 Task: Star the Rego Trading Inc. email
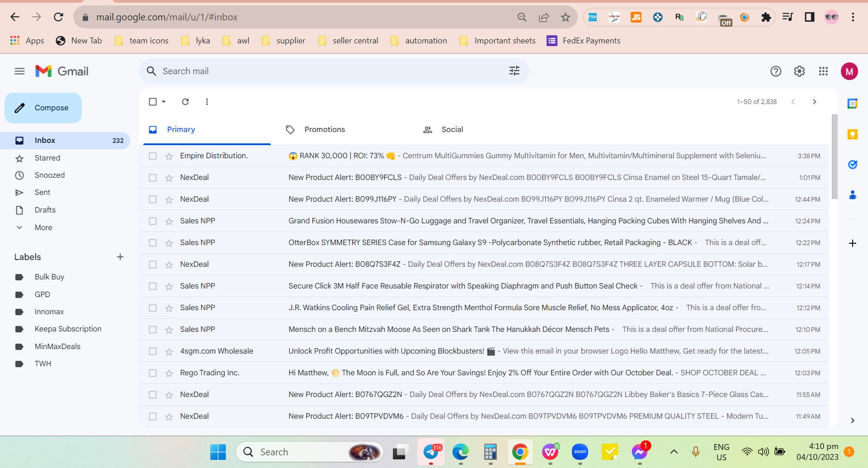point(169,373)
